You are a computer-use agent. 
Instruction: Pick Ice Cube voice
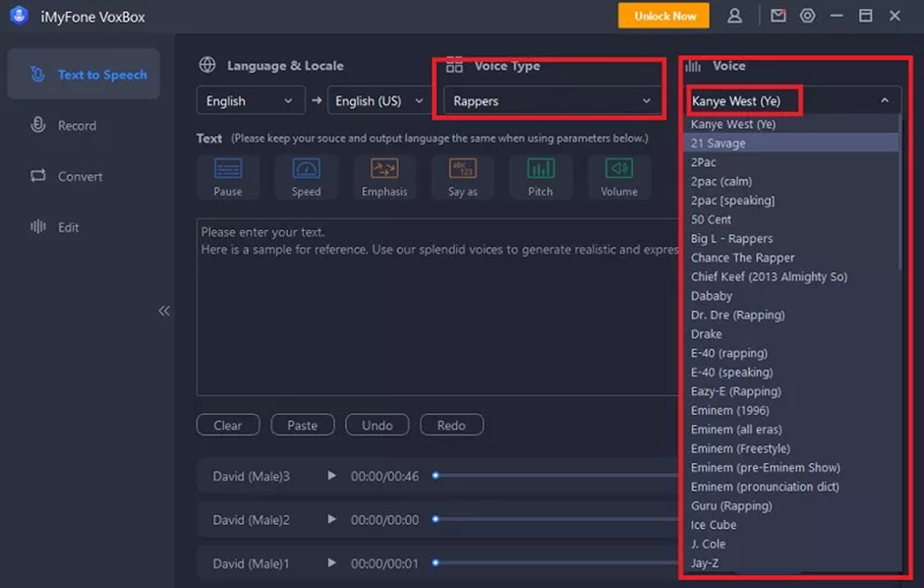click(791, 524)
